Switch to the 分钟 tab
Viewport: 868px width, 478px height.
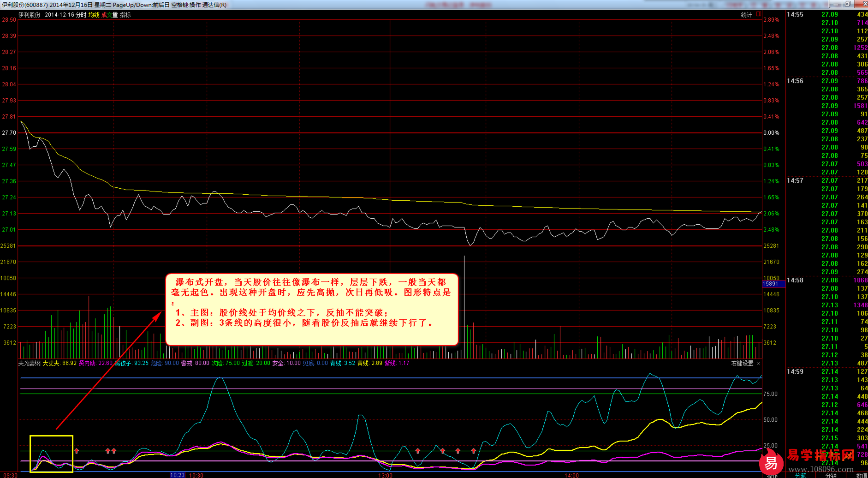pos(831,475)
